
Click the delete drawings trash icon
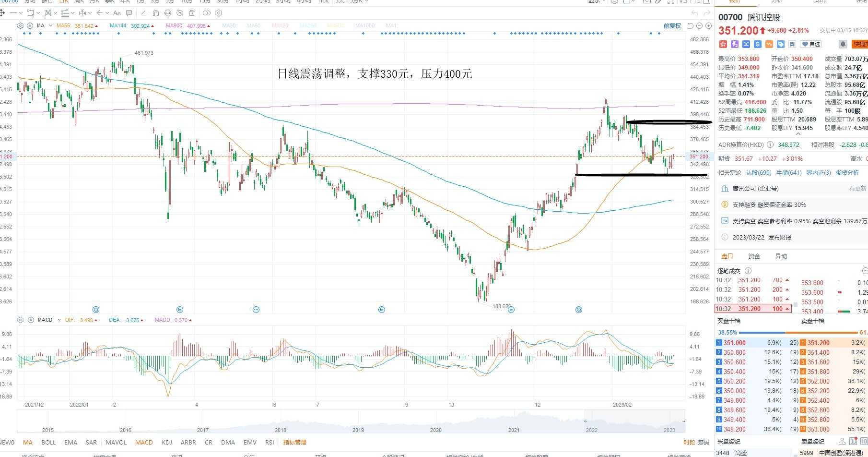tap(192, 13)
